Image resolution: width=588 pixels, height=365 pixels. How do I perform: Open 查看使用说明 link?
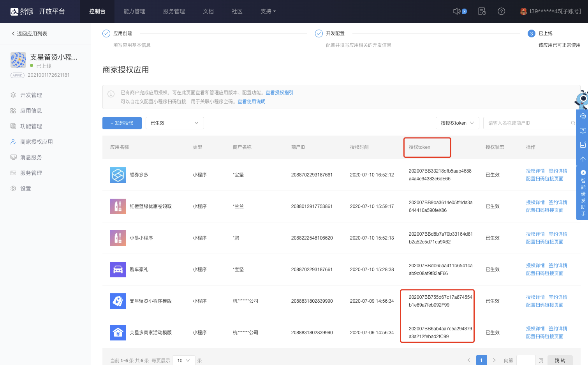click(x=252, y=102)
